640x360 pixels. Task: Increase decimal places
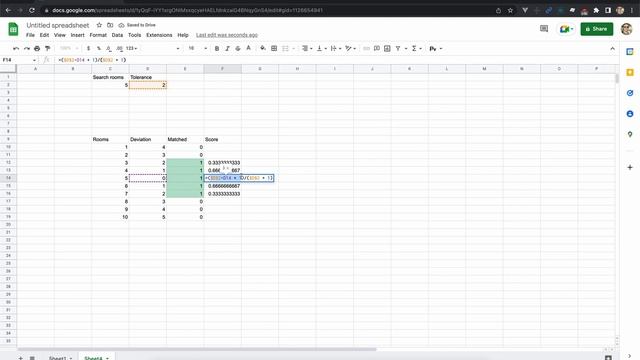119,49
